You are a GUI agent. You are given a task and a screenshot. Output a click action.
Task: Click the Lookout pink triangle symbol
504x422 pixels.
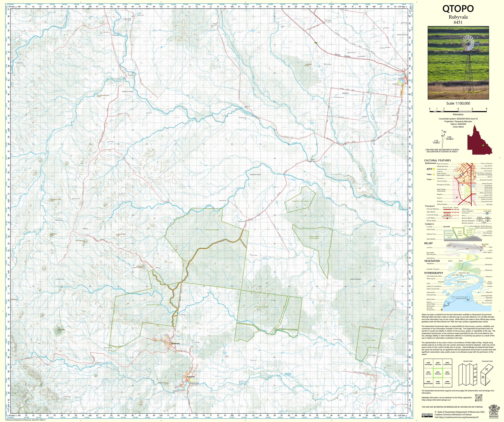click(454, 172)
